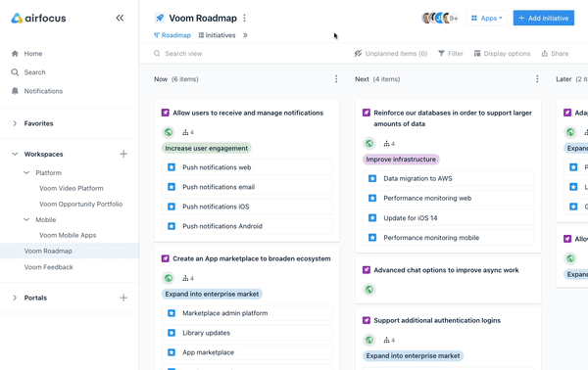The image size is (588, 370).
Task: Click icon beside Performance monitoring mobile
Action: (372, 238)
